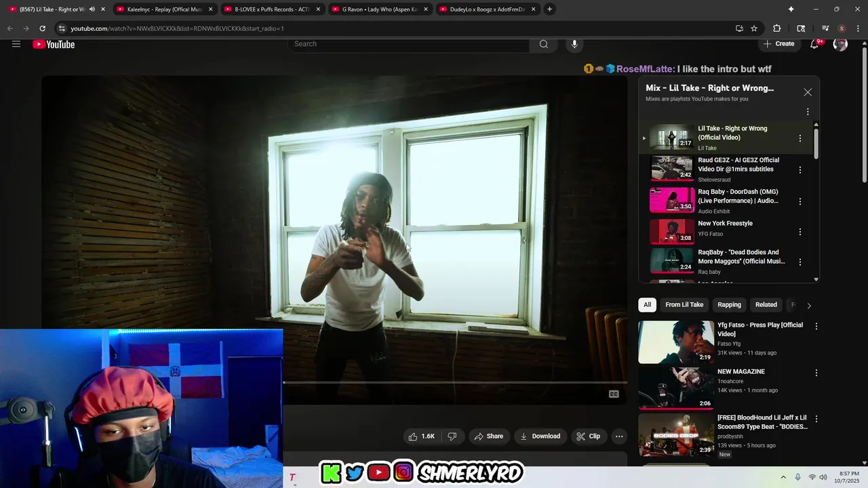Like the video with 1.6K likes
This screenshot has height=488, width=868.
(x=421, y=436)
